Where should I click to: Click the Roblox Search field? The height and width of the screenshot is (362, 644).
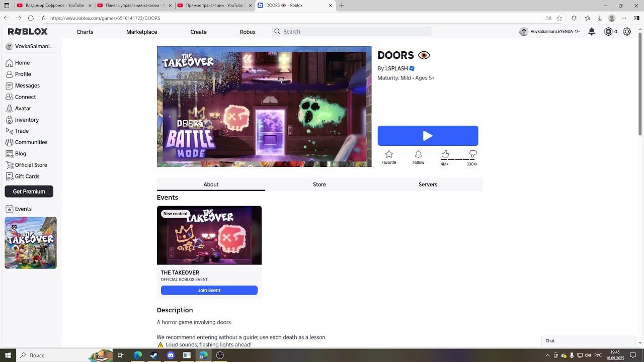(352, 32)
